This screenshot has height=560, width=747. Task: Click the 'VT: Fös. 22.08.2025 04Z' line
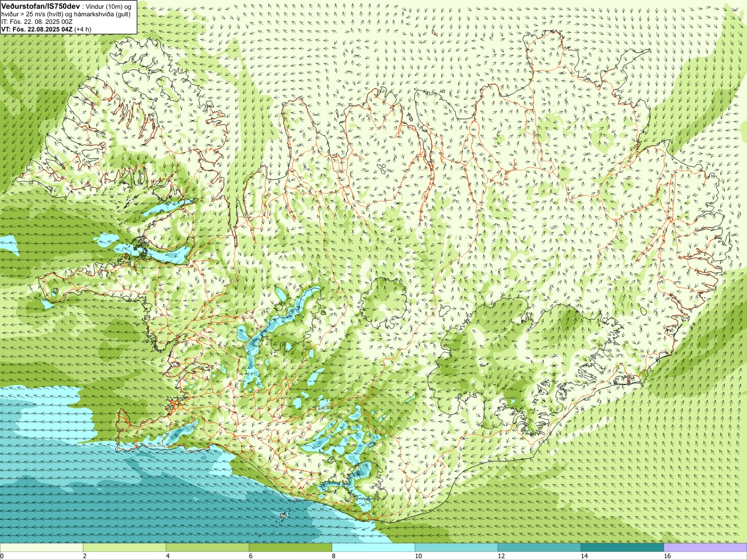coord(37,29)
